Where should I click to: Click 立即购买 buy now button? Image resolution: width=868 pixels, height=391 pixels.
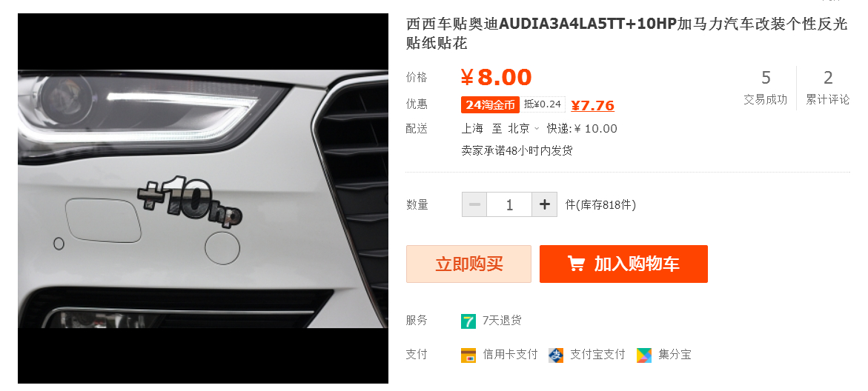point(469,264)
